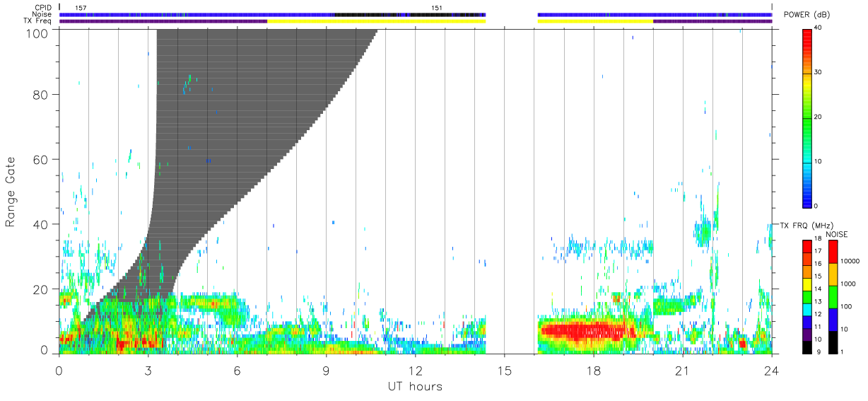Viewport: 868px width, 401px height.
Task: Click the Noise row label
Action: point(42,14)
